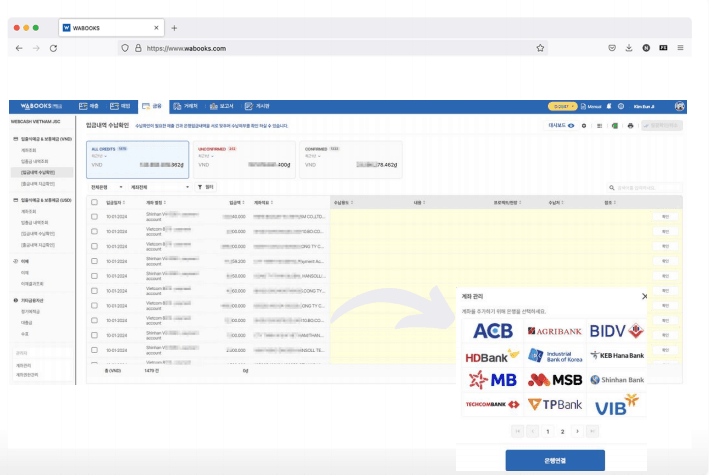Check the row ending KM CO.,LTD
709x475 pixels.
pos(94,217)
